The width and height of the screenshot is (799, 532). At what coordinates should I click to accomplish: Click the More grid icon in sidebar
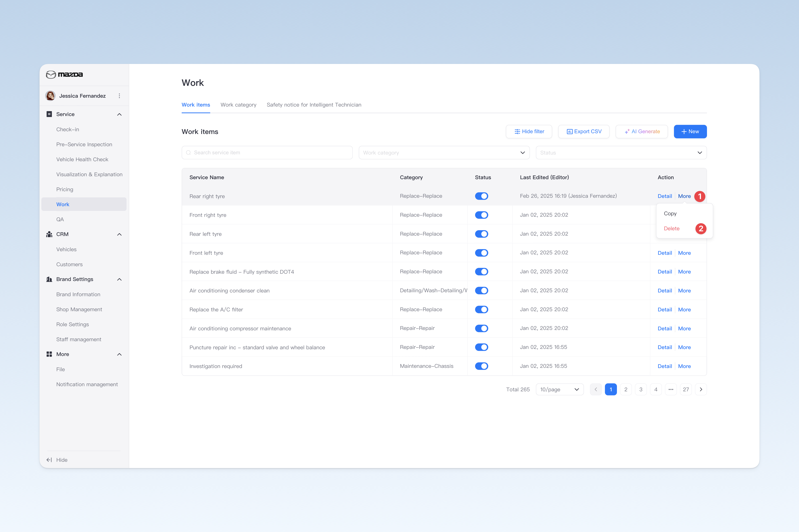pyautogui.click(x=49, y=354)
